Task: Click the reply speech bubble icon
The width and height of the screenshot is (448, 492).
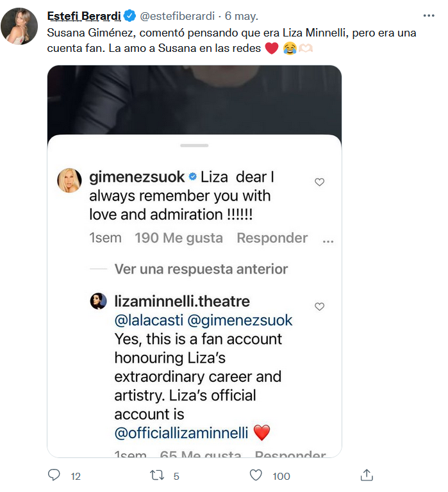Action: point(54,475)
